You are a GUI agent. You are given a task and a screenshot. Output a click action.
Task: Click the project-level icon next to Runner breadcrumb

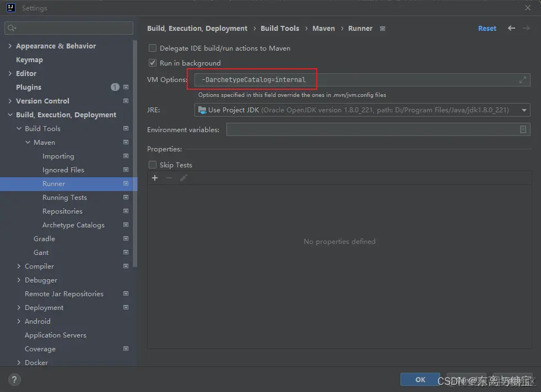tap(382, 29)
